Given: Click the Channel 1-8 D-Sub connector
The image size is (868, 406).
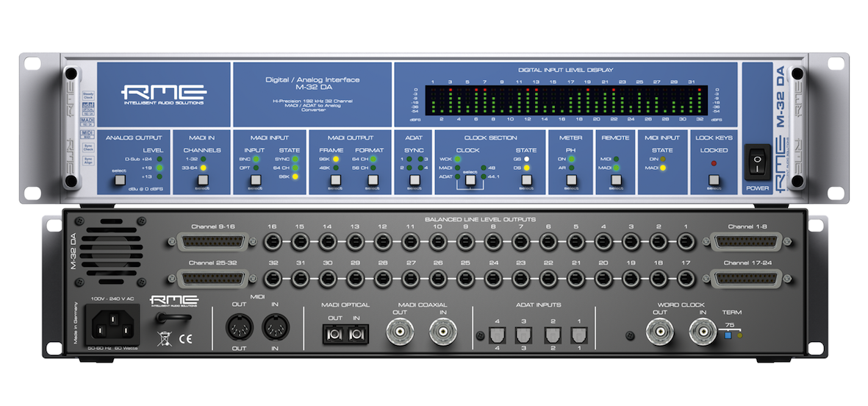Looking at the screenshot, I should click(x=747, y=241).
